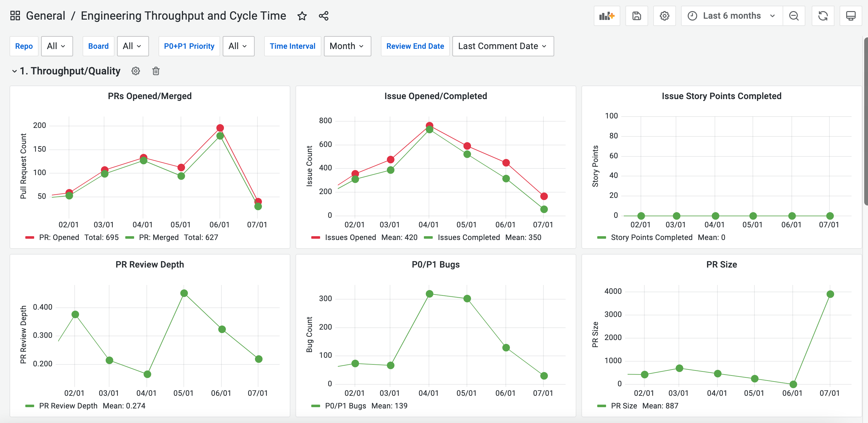Collapse the Throughput/Quality row
868x423 pixels.
[15, 71]
